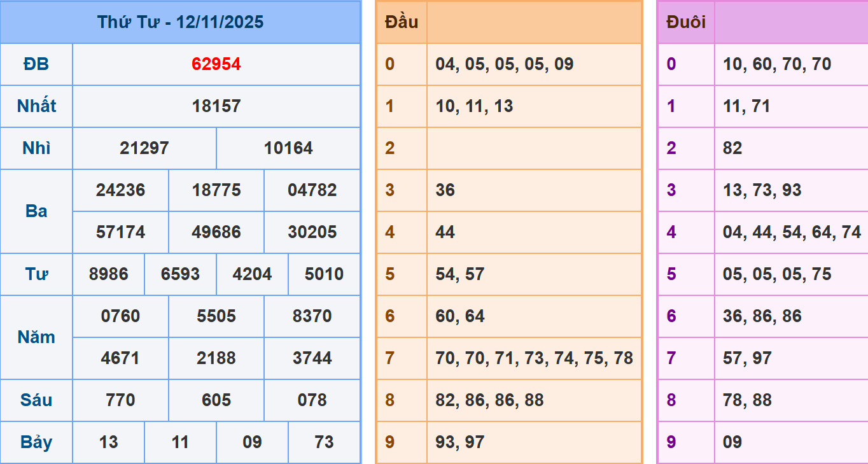
Task: Click the empty Đầu row 2 cell
Action: coord(534,148)
